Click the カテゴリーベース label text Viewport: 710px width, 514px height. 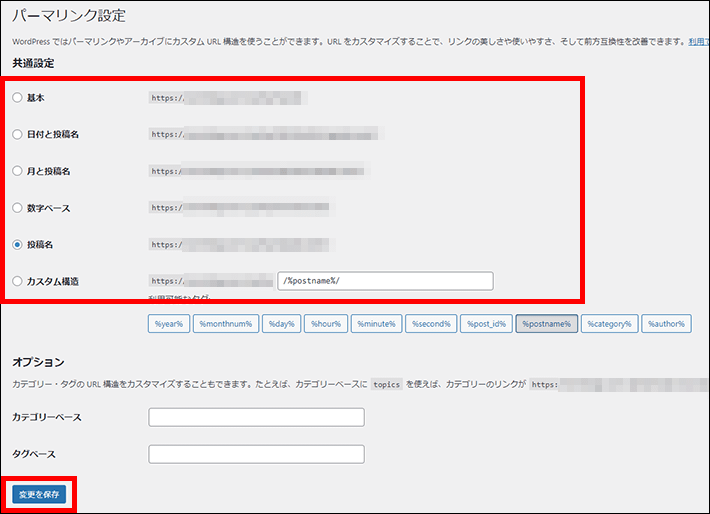[x=47, y=418]
